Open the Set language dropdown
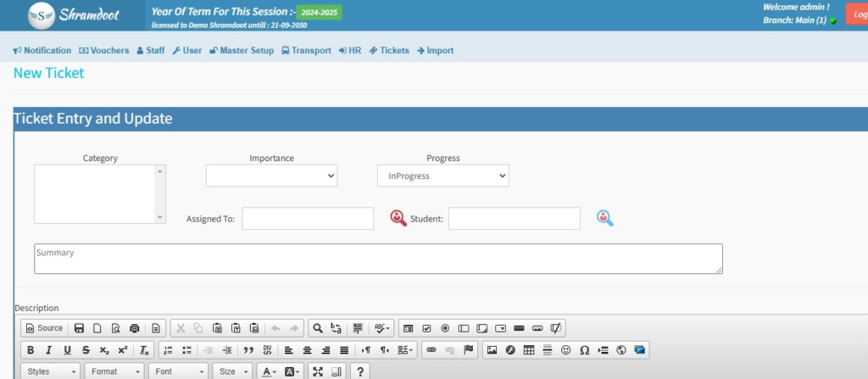 click(405, 350)
